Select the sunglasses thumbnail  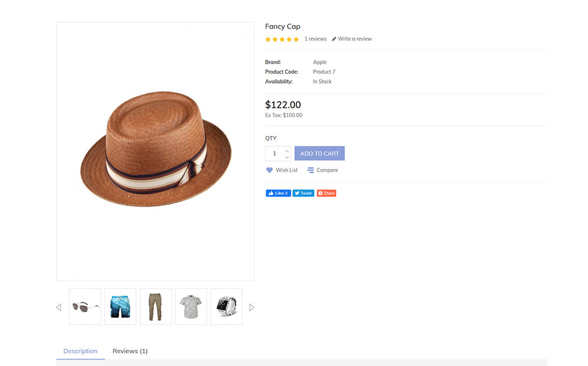point(85,307)
